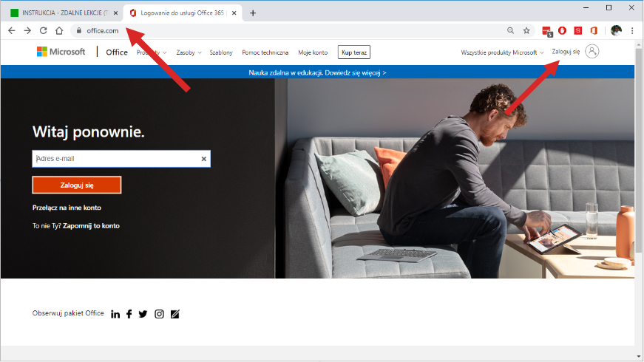Close the Logowanie do usługi Office 365 tab
Viewport: 644px width, 362px height.
tap(234, 13)
